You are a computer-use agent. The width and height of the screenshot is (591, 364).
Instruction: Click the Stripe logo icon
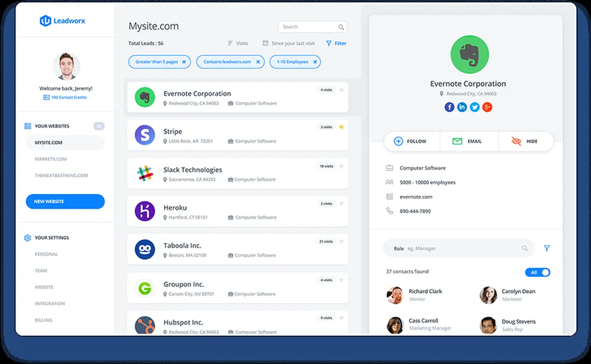[x=145, y=135]
